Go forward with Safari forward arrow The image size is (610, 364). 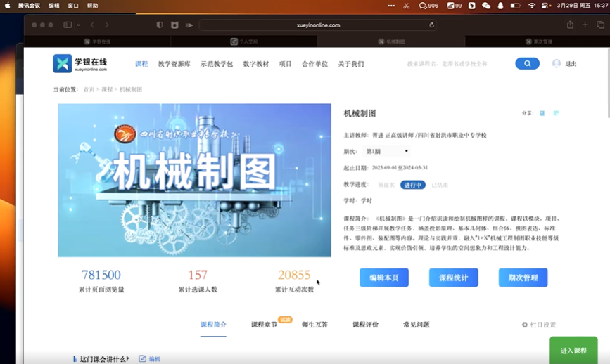107,25
